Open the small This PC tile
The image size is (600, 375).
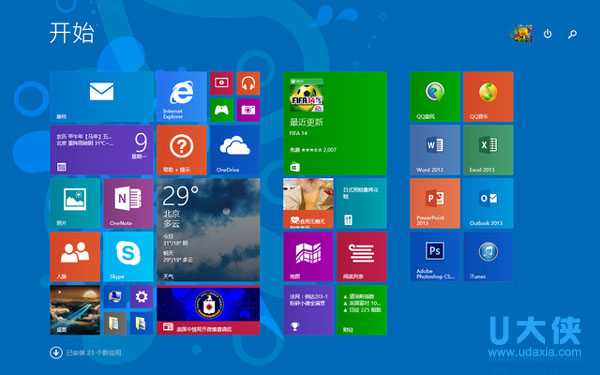115,297
